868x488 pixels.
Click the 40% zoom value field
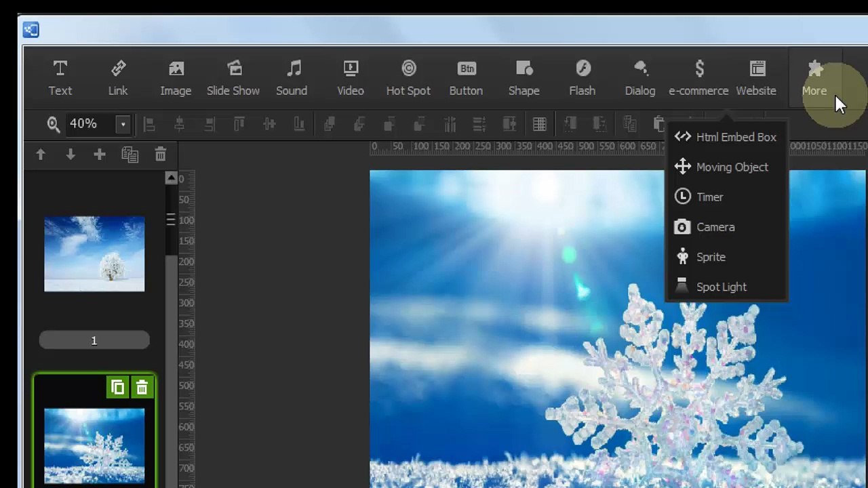coord(91,124)
